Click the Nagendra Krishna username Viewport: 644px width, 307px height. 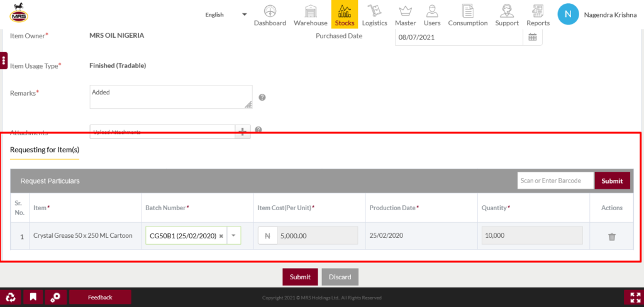[x=610, y=14]
